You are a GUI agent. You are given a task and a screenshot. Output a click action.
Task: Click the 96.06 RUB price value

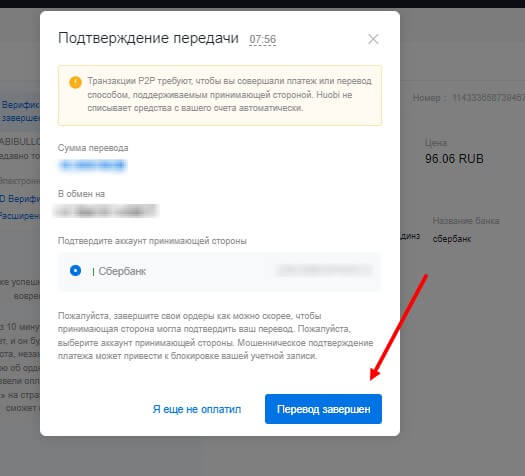[454, 159]
